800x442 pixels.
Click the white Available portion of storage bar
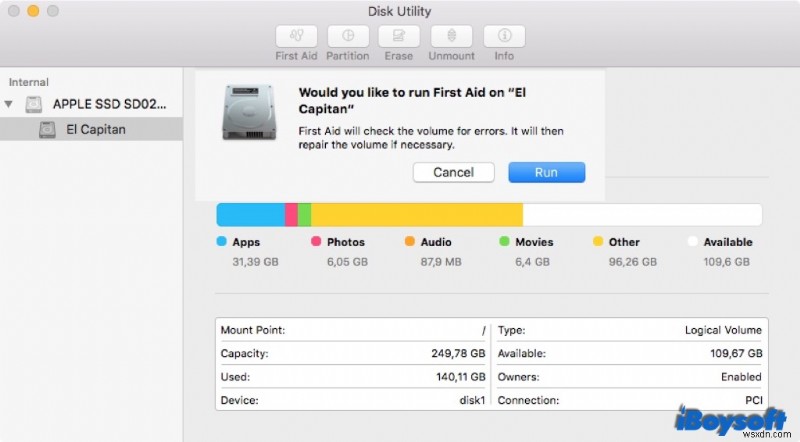[642, 214]
